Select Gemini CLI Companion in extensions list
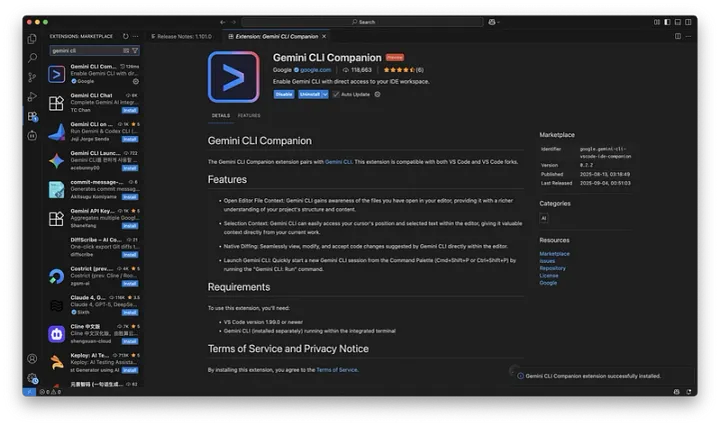720x426 pixels. click(x=94, y=73)
